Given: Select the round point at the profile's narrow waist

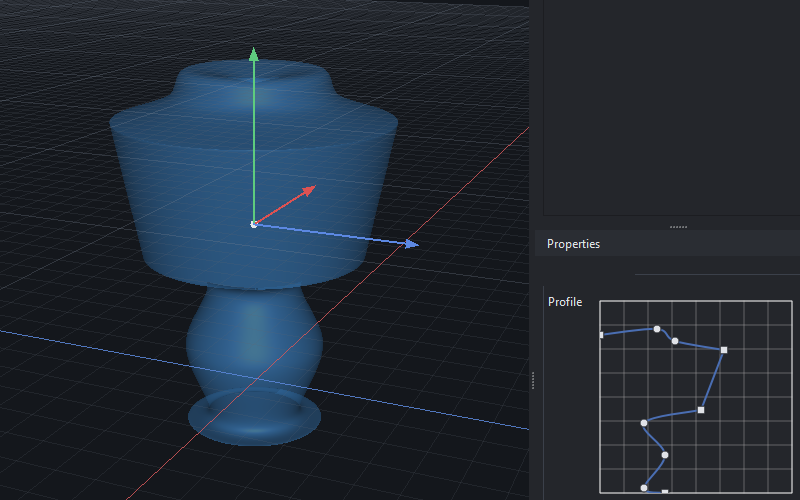Looking at the screenshot, I should [x=644, y=423].
